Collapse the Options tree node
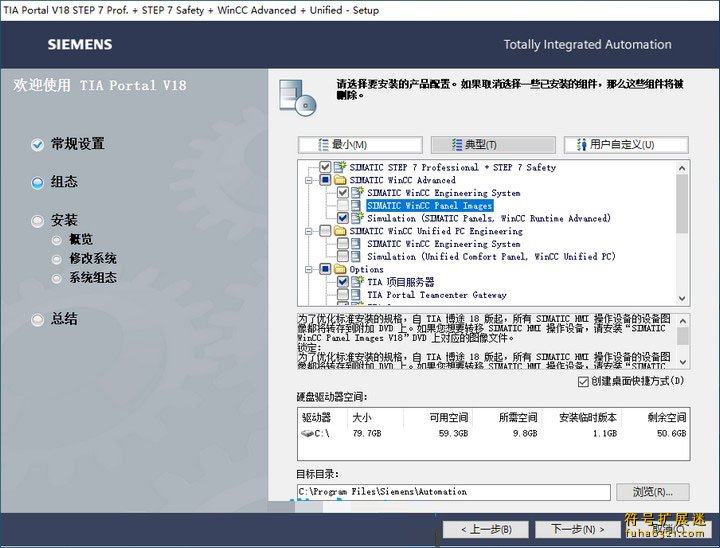 pyautogui.click(x=309, y=269)
